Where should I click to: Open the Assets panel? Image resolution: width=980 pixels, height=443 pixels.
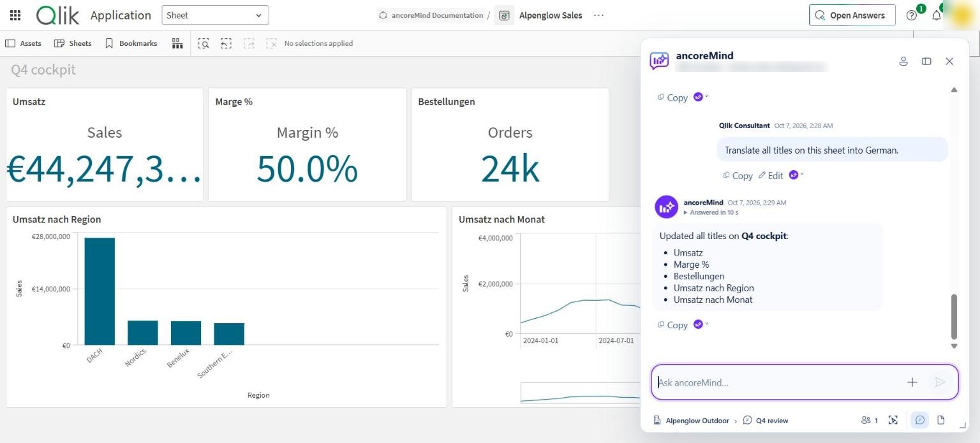23,43
